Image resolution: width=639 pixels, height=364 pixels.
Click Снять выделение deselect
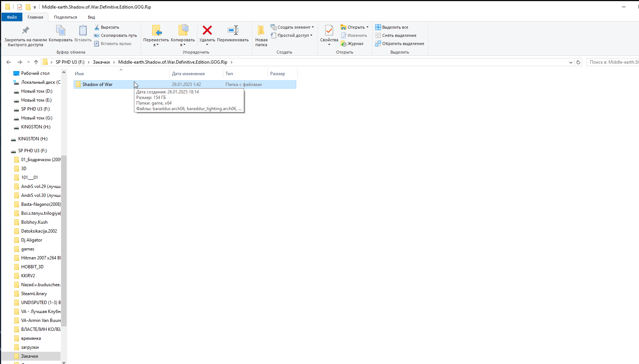pyautogui.click(x=396, y=35)
